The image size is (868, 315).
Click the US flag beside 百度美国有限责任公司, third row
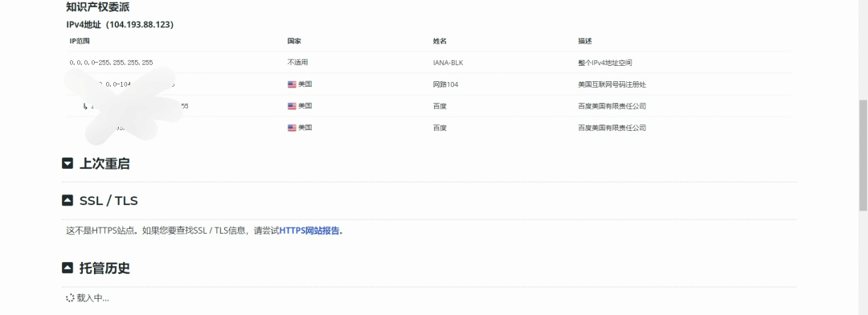coord(292,106)
